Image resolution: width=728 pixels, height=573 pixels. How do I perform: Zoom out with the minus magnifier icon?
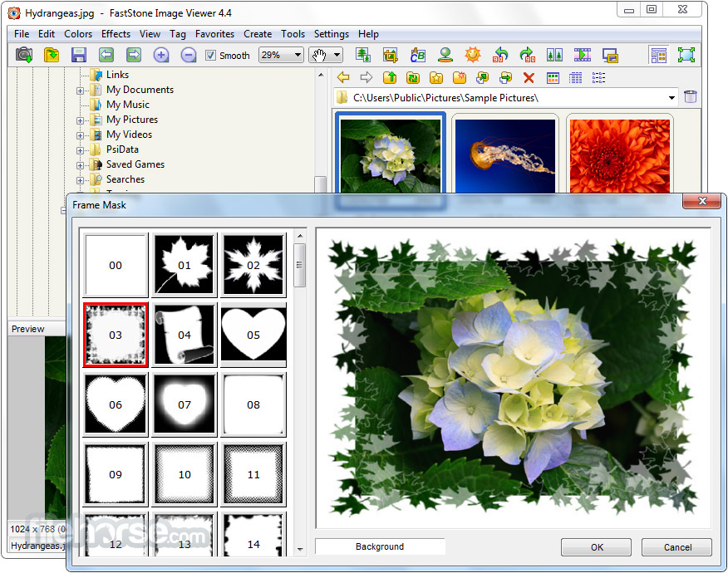pyautogui.click(x=188, y=55)
